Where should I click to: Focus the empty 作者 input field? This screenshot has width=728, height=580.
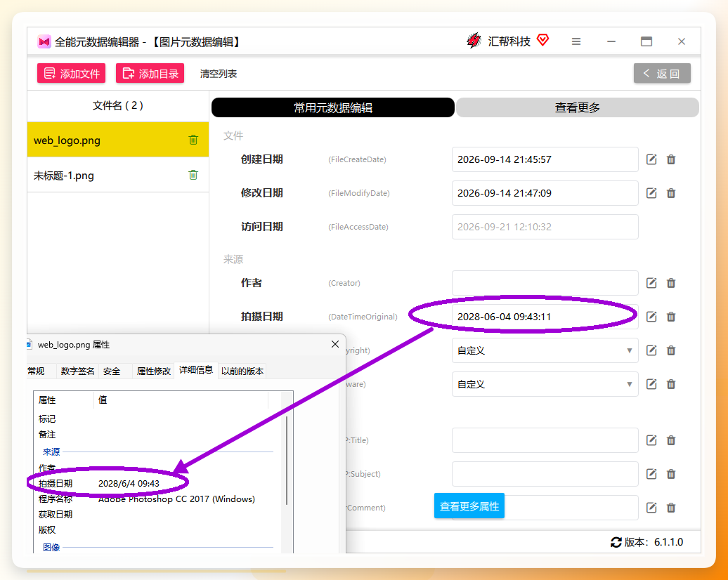point(545,283)
